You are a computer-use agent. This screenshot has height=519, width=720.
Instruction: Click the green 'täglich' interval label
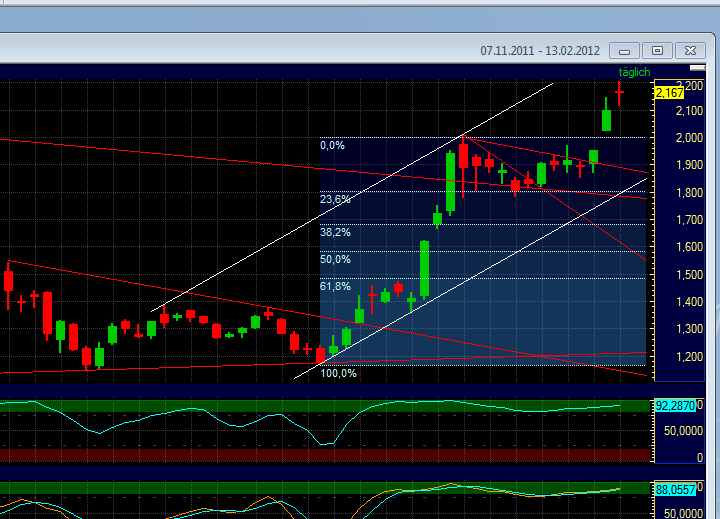[634, 72]
